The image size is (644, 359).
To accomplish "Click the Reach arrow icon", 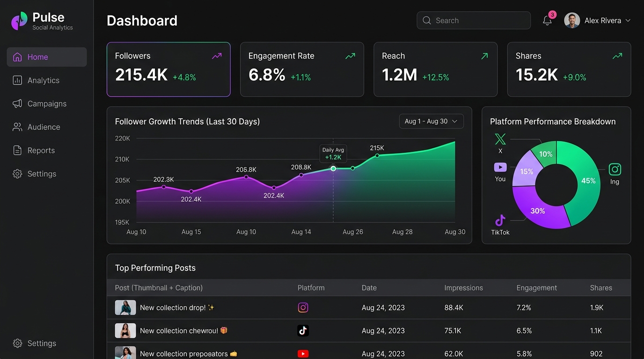I will tap(484, 56).
